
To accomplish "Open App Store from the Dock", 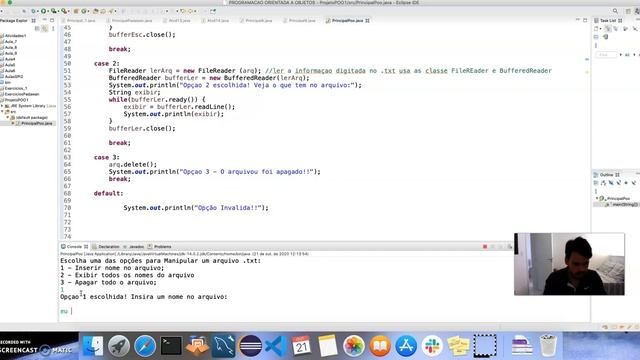I will (406, 346).
